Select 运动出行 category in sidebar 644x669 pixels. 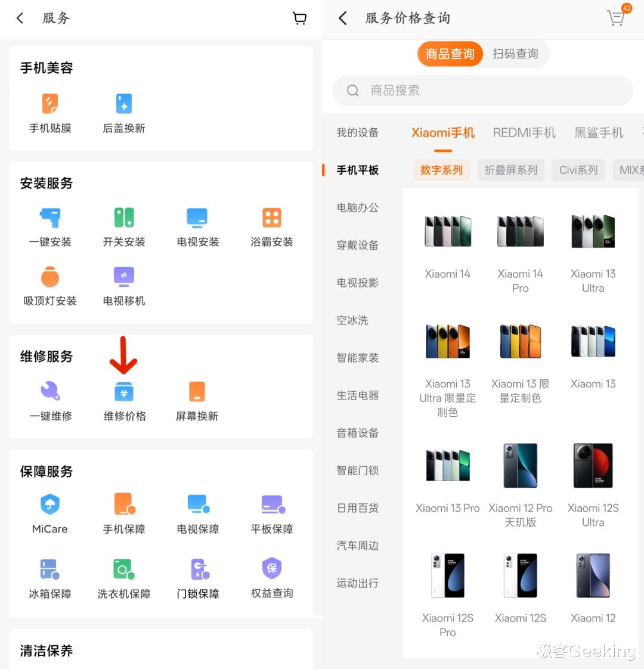point(357,583)
